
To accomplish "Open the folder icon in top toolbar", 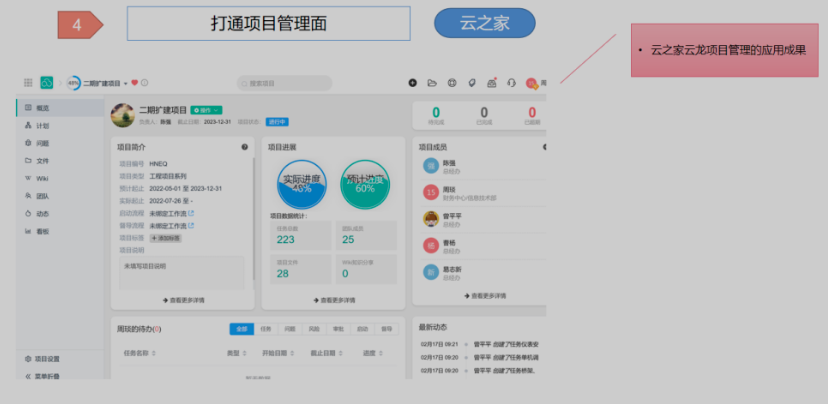I will pyautogui.click(x=432, y=83).
